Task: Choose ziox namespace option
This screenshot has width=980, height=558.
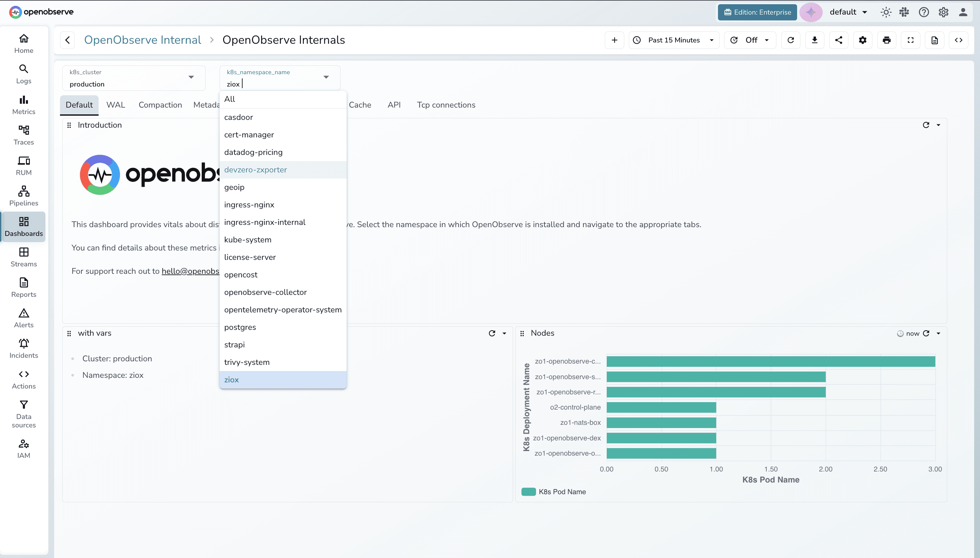Action: [x=283, y=380]
